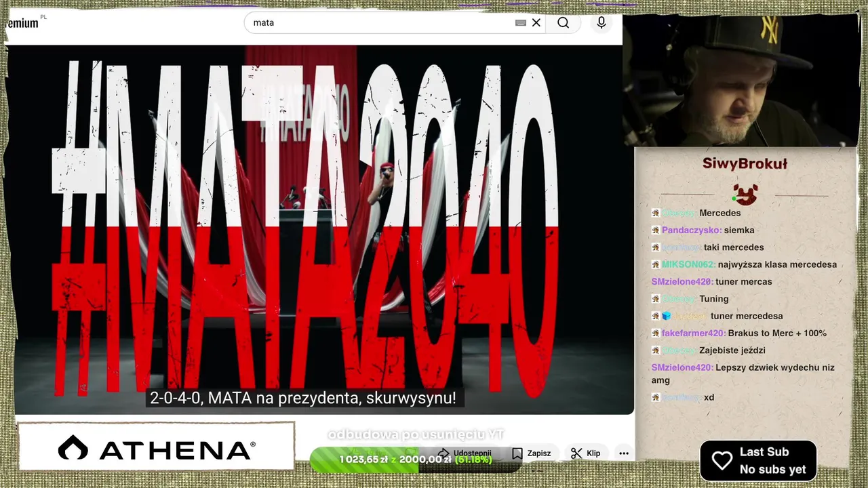
Task: Click the ATHENA sponsor logo
Action: pyautogui.click(x=157, y=448)
